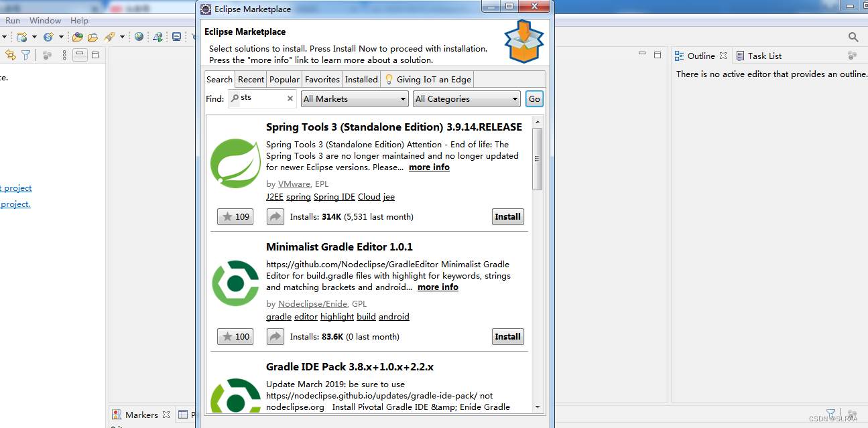The image size is (868, 428).
Task: Maximize the editor area
Action: (x=658, y=55)
